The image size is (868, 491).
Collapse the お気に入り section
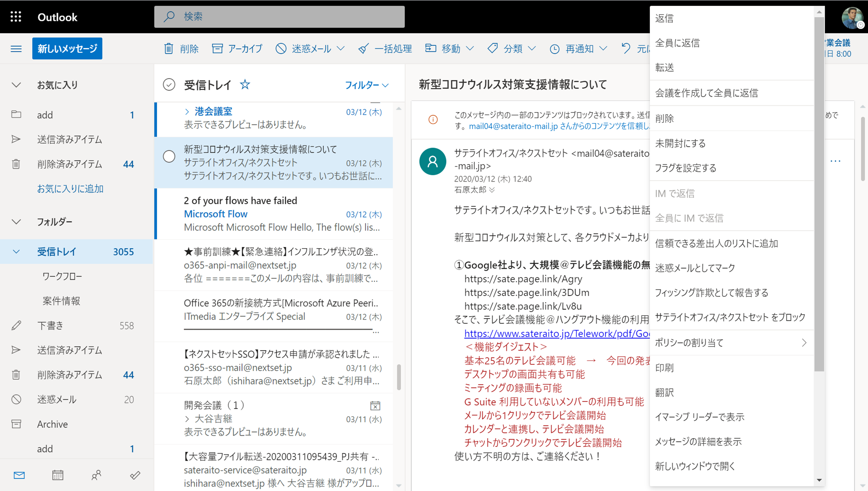point(16,85)
